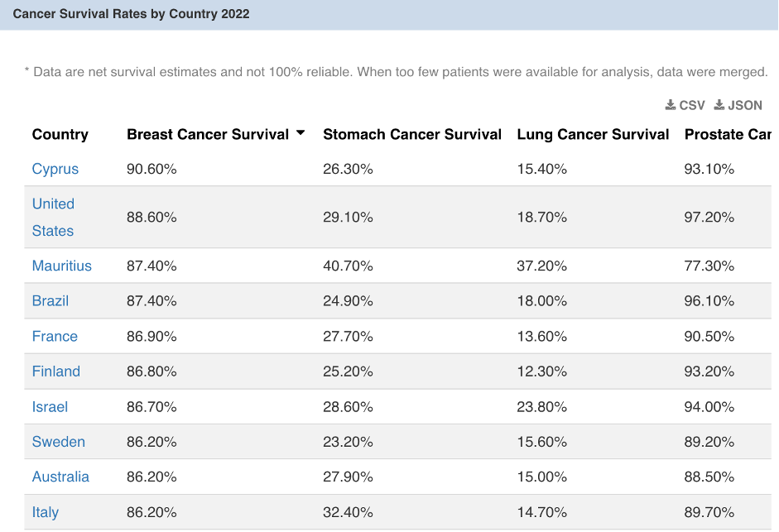Go to the Mauritius country page
Screen dimensions: 779x532
click(x=62, y=266)
